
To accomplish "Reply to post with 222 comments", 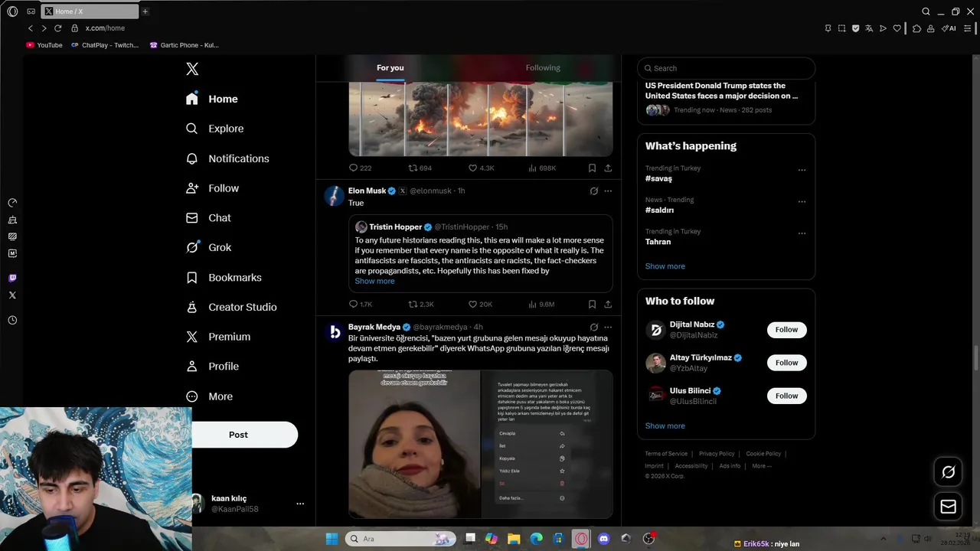I will [360, 168].
